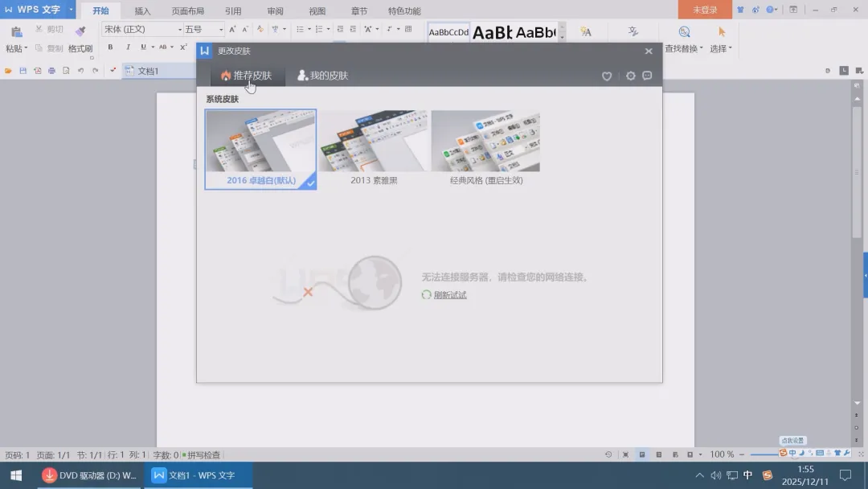
Task: Click the full screen icon in status bar
Action: pos(625,454)
